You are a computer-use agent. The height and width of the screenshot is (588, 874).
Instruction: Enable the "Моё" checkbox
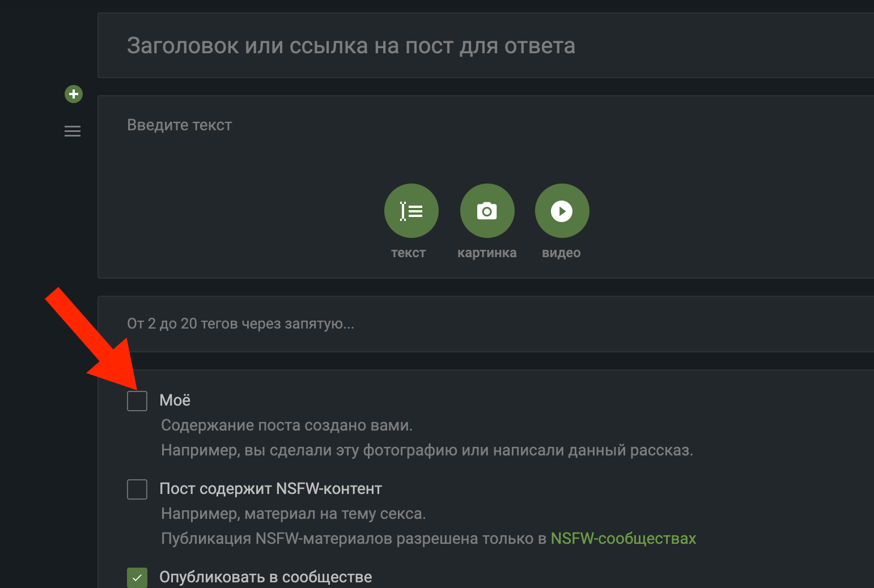137,400
